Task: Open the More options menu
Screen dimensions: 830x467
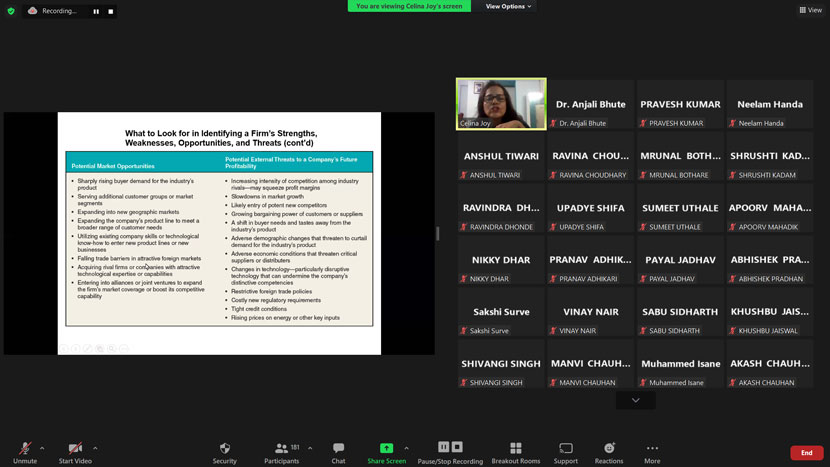Action: click(x=652, y=449)
